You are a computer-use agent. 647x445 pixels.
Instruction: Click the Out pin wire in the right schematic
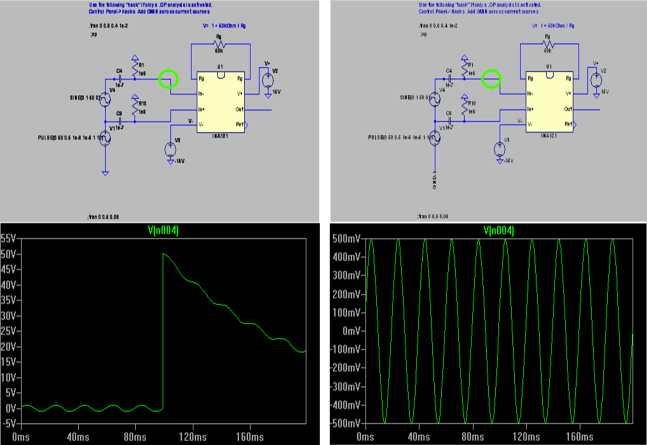pyautogui.click(x=586, y=110)
